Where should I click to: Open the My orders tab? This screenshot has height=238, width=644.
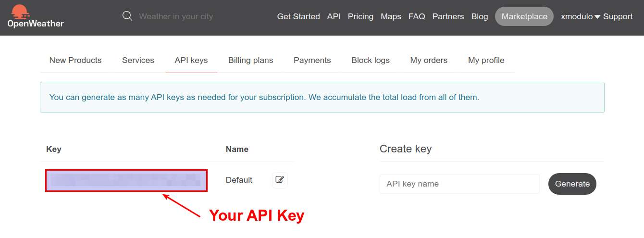[429, 60]
